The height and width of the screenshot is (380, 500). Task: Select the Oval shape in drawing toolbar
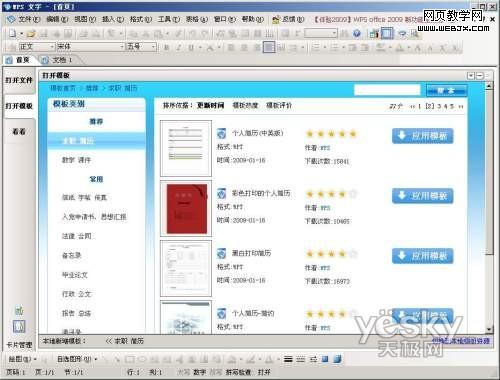point(142,359)
